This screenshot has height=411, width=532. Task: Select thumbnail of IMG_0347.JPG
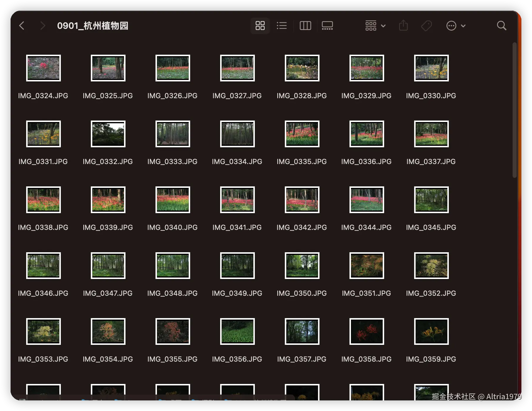(x=108, y=265)
